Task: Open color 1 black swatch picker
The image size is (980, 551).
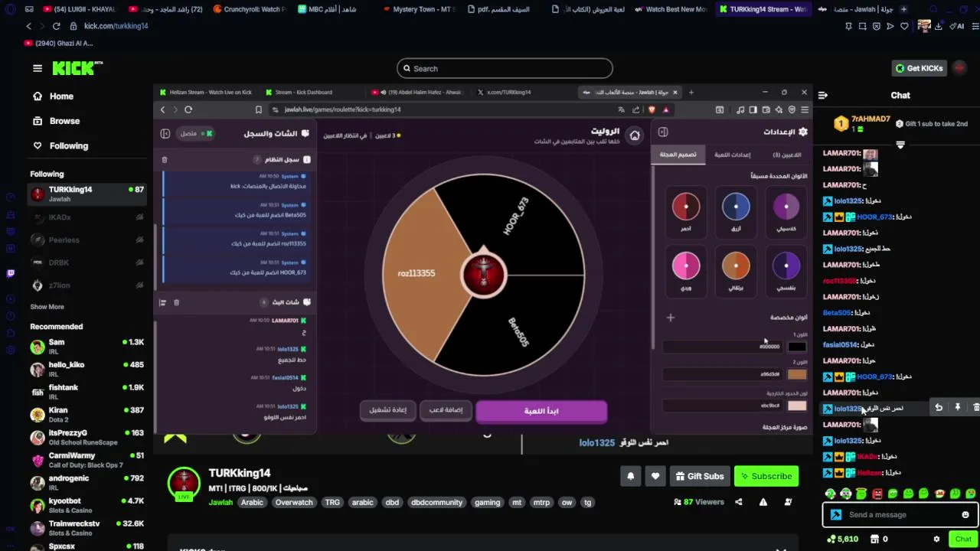Action: 797,347
